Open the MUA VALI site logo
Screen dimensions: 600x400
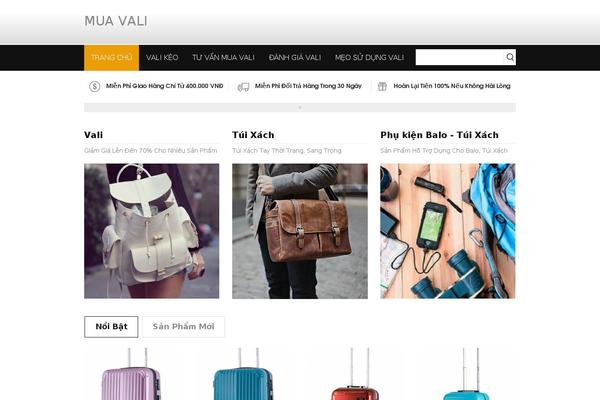point(116,21)
